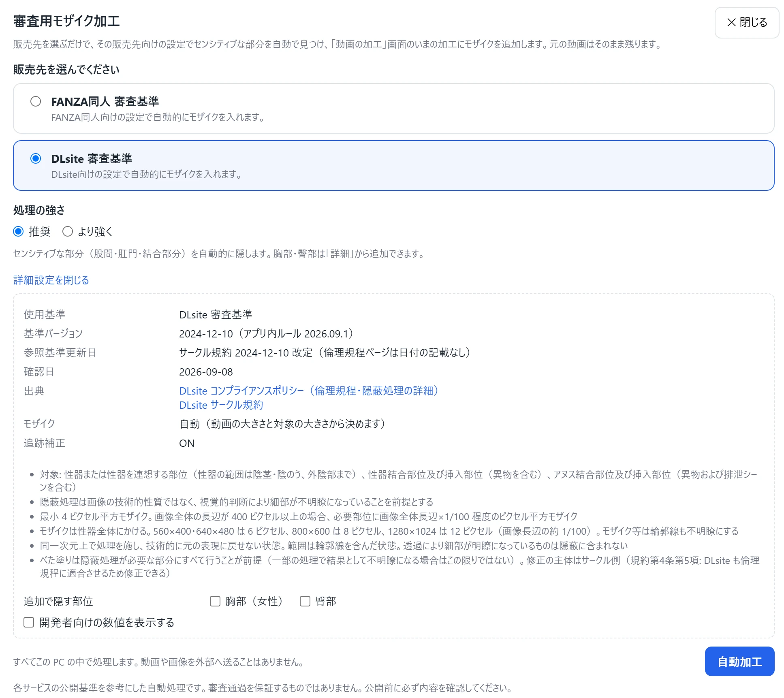Click the 審査用モザイク加工 heading
784x698 pixels.
tap(66, 21)
